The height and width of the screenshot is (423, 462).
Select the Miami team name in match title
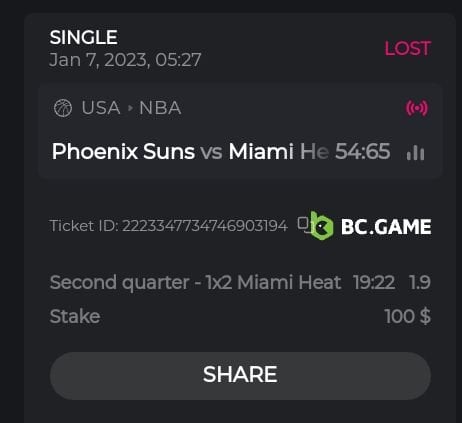coord(261,151)
